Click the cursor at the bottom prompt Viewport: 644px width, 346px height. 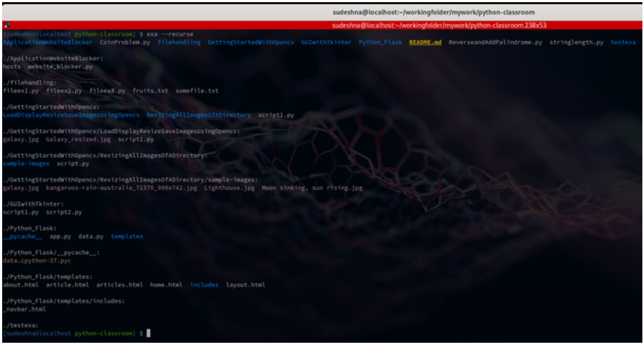pyautogui.click(x=149, y=334)
